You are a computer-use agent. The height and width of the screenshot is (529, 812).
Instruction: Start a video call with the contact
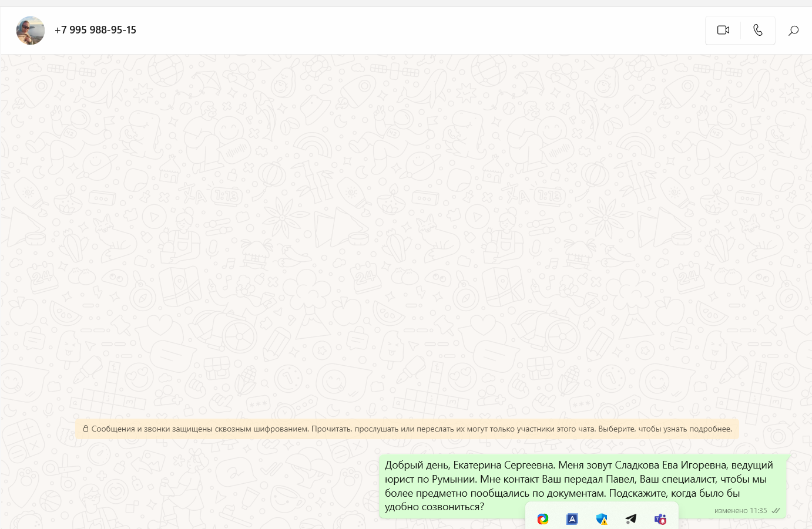point(723,30)
